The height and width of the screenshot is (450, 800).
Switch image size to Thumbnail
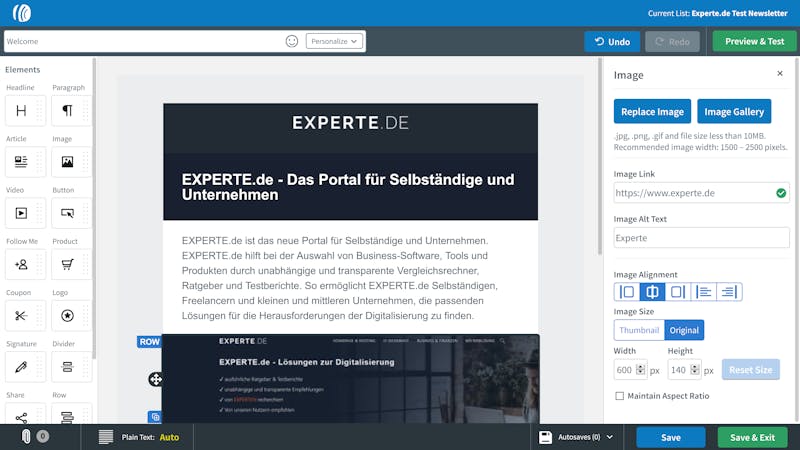(x=639, y=330)
